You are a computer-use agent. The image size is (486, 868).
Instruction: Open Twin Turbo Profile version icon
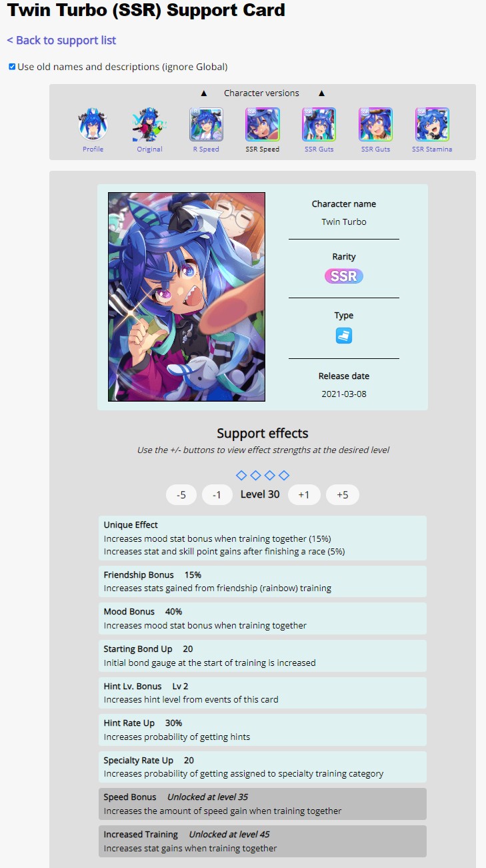(x=93, y=125)
